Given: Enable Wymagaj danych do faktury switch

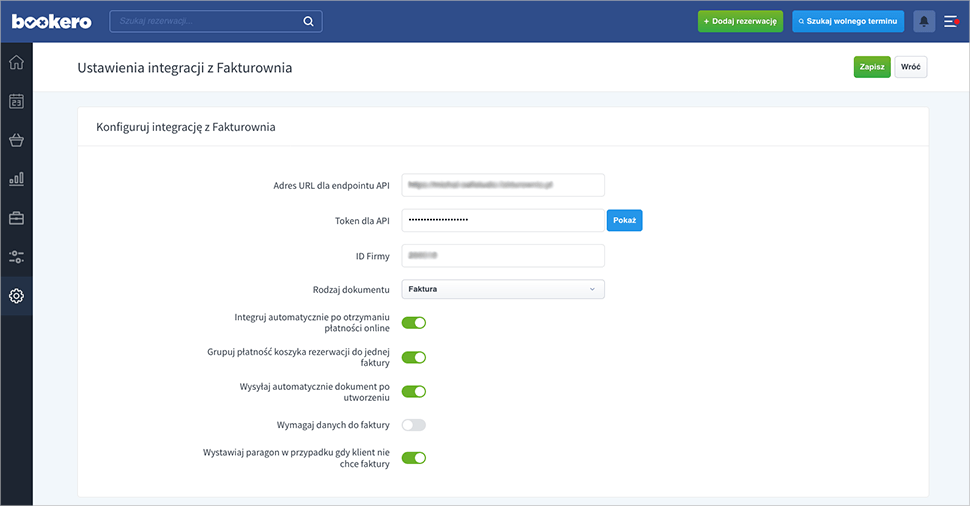Looking at the screenshot, I should coord(414,425).
